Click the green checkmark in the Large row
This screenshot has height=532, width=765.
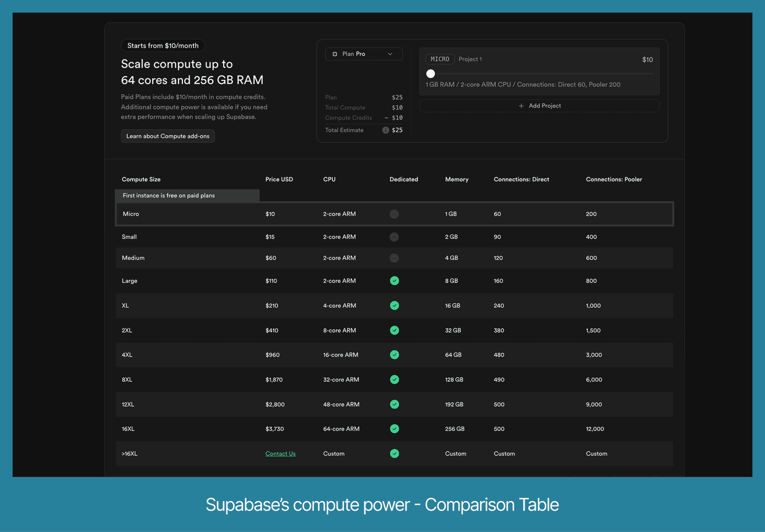coord(394,280)
